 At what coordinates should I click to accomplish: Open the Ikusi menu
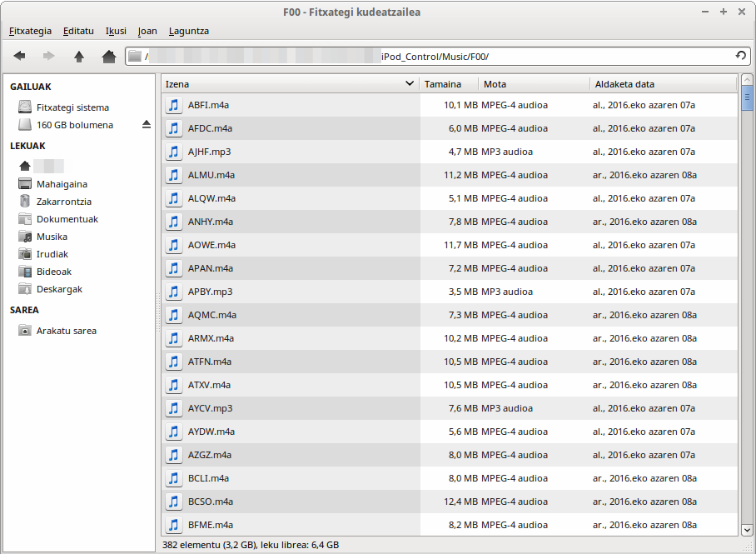[116, 31]
